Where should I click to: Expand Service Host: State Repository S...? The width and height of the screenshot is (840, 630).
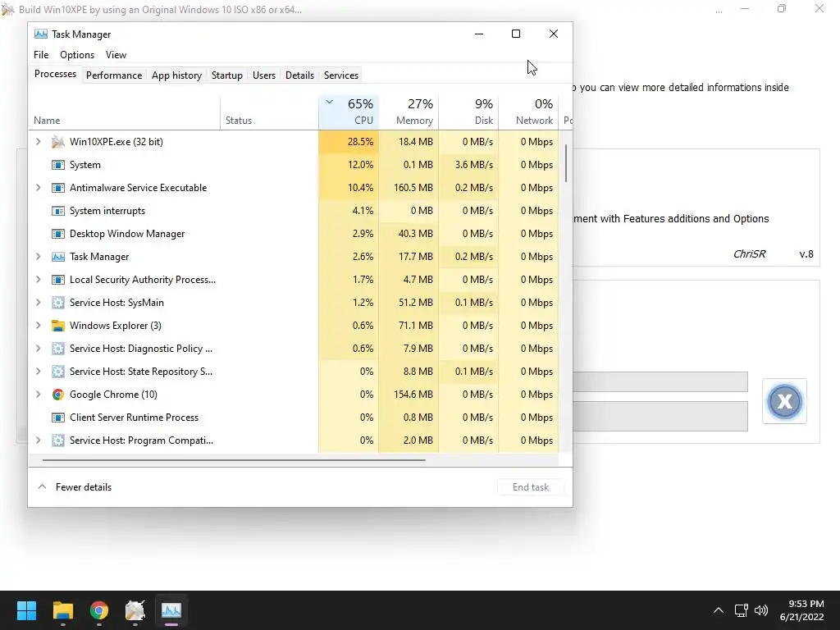[38, 372]
